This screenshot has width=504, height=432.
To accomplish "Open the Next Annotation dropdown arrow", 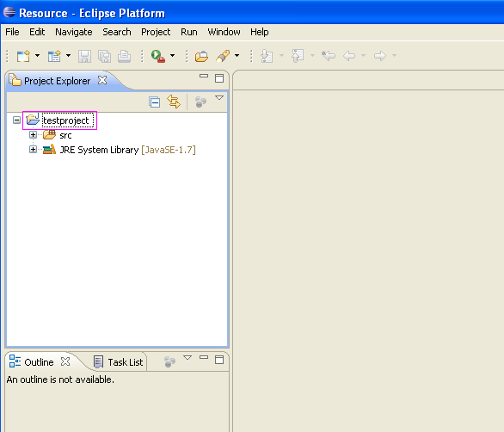I will (x=281, y=56).
